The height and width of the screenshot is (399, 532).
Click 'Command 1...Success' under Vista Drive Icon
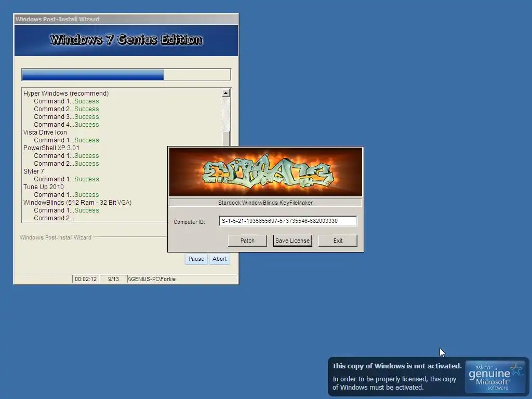pyautogui.click(x=66, y=140)
